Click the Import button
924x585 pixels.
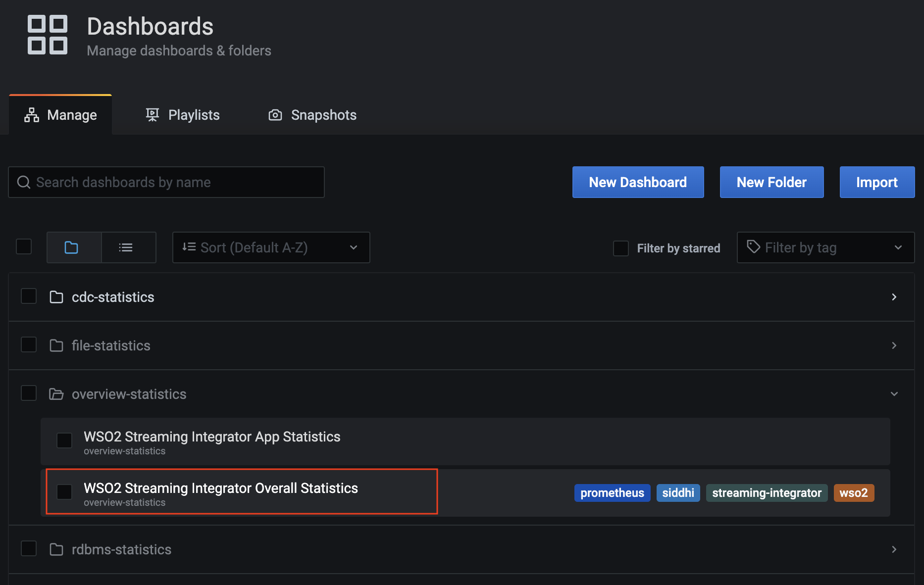pyautogui.click(x=877, y=182)
